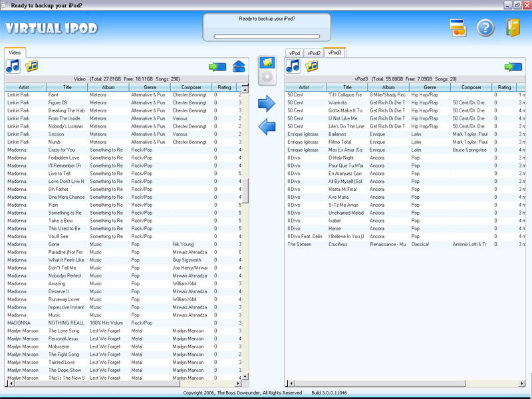Screen dimensions: 532x399
Task: Click green arrow export icon in vPod3 panel
Action: pyautogui.click(x=513, y=66)
